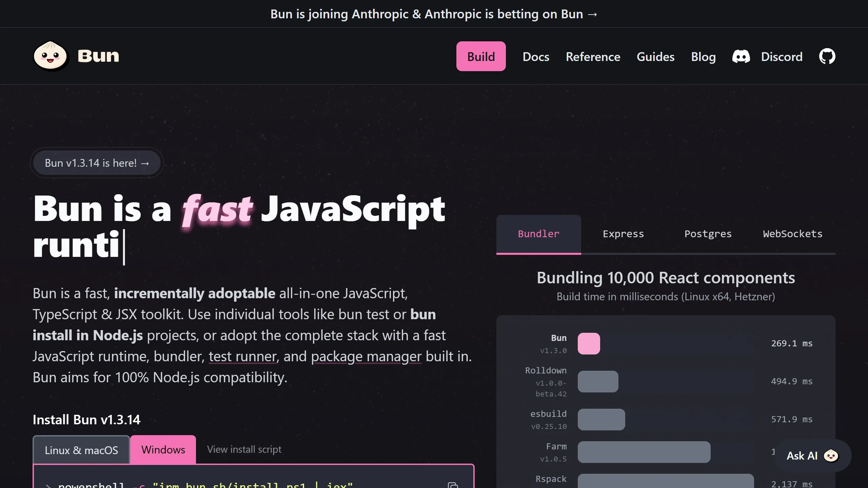This screenshot has height=488, width=868.
Task: Switch to the Express benchmark tab
Action: pyautogui.click(x=623, y=234)
